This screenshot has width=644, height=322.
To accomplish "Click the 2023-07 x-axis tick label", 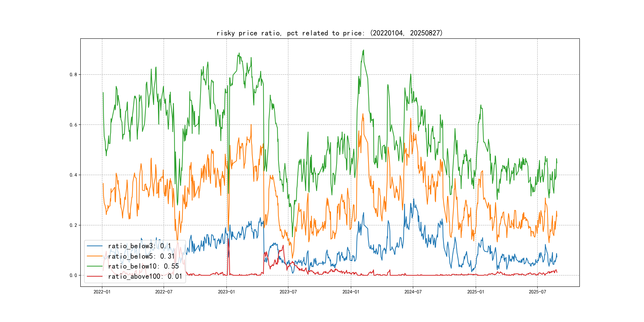I will [288, 292].
